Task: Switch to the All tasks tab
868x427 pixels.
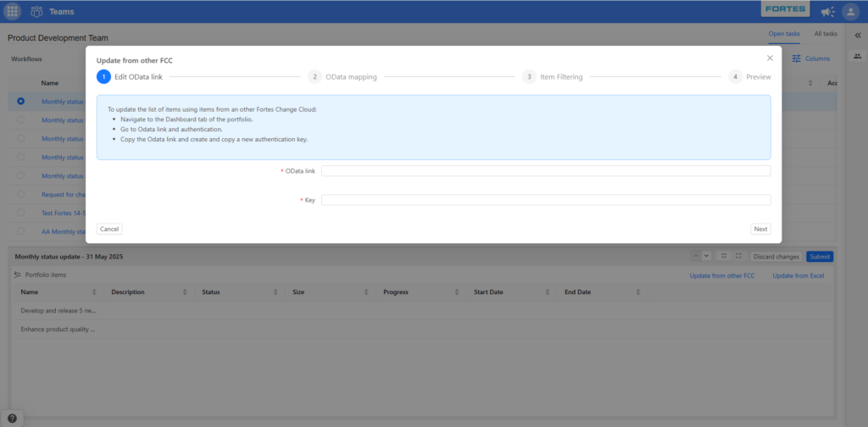Action: tap(826, 34)
